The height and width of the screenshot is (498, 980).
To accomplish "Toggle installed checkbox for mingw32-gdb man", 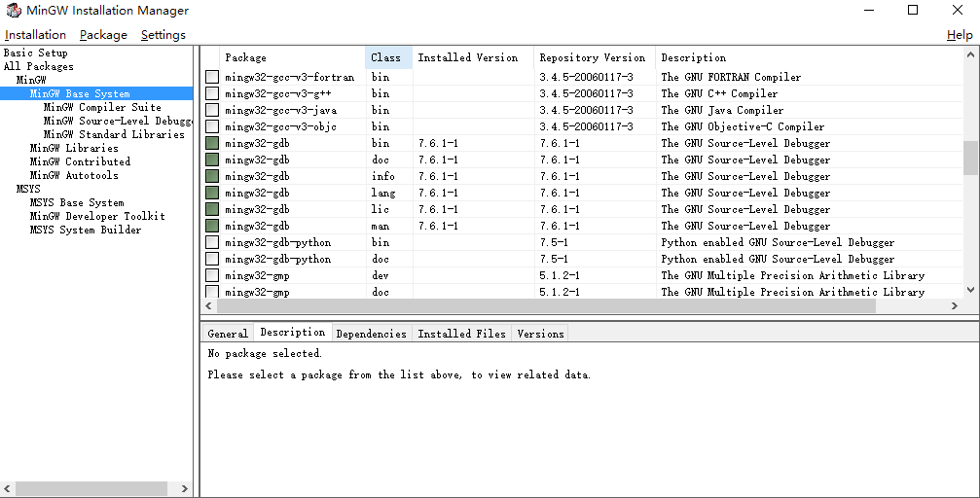I will pyautogui.click(x=212, y=226).
